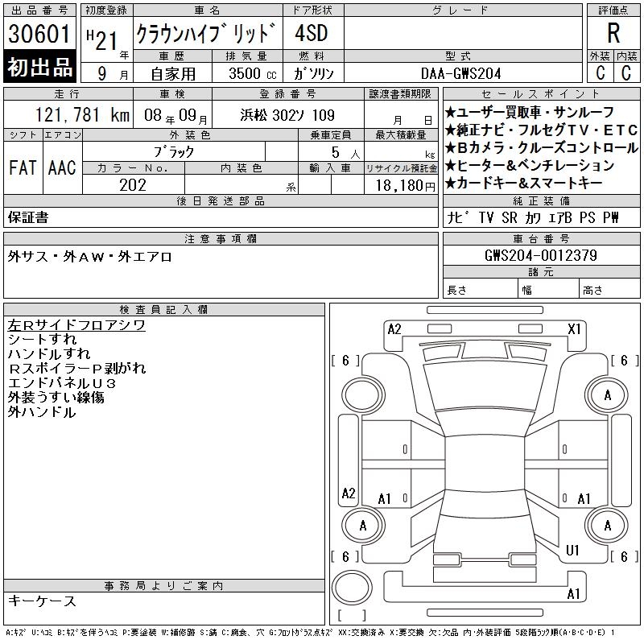Click the overall grade R

click(x=613, y=33)
